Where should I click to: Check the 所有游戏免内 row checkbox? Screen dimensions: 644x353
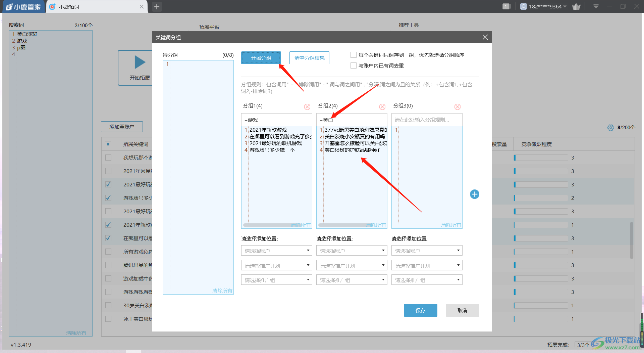point(108,252)
